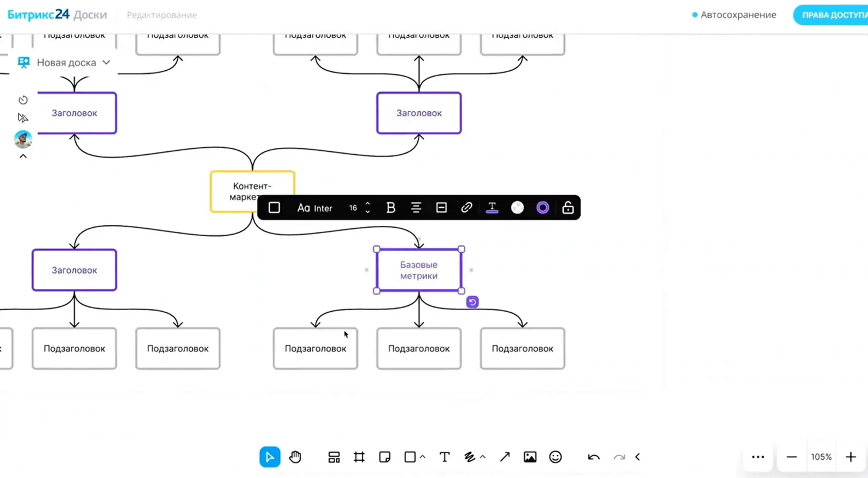Redo the last action
The width and height of the screenshot is (868, 478).
tap(619, 457)
